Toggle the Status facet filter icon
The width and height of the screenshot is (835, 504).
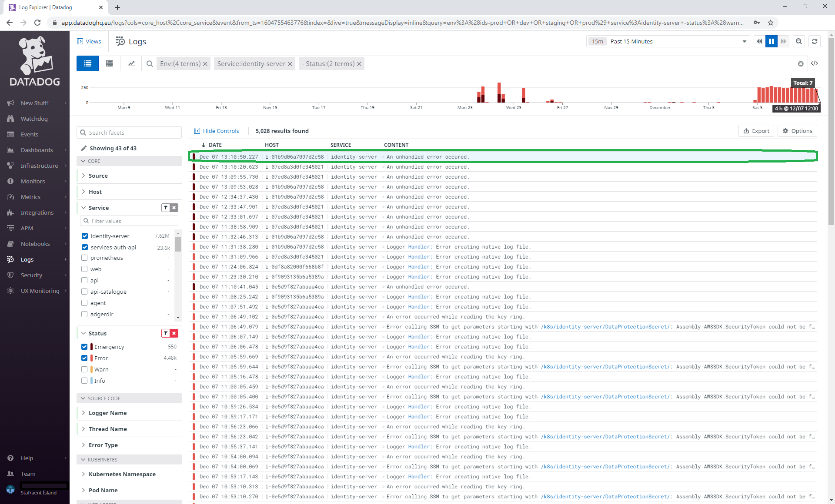click(x=166, y=333)
